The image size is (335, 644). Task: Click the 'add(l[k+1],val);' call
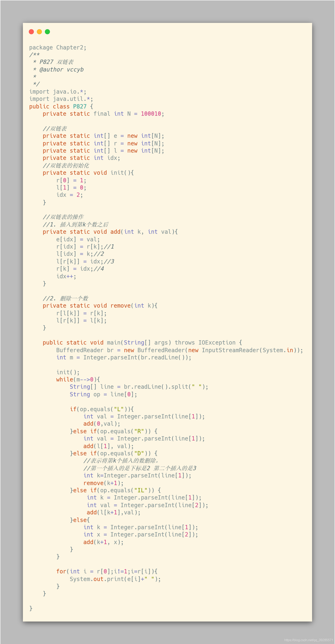click(114, 512)
